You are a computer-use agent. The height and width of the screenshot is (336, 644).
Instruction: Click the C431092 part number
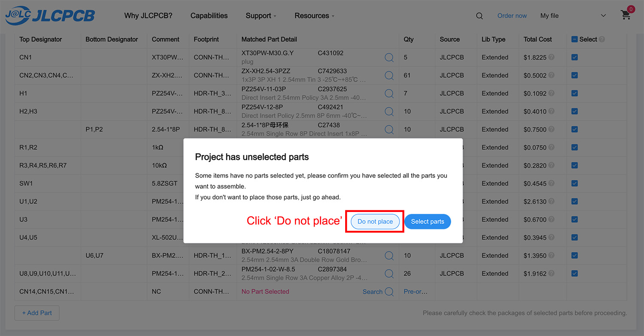point(331,53)
